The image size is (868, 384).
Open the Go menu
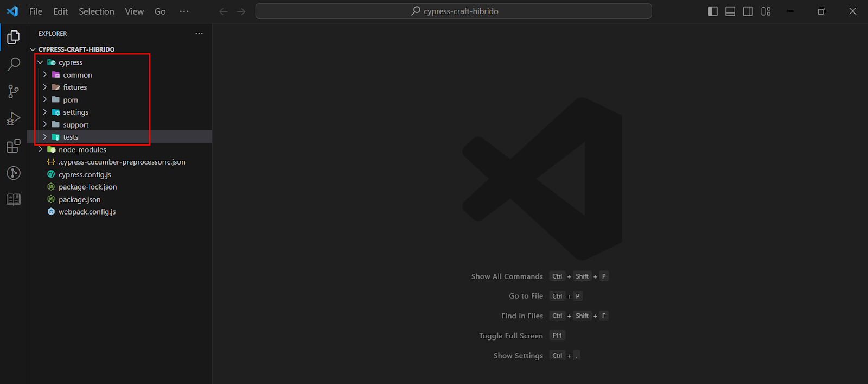(x=160, y=11)
